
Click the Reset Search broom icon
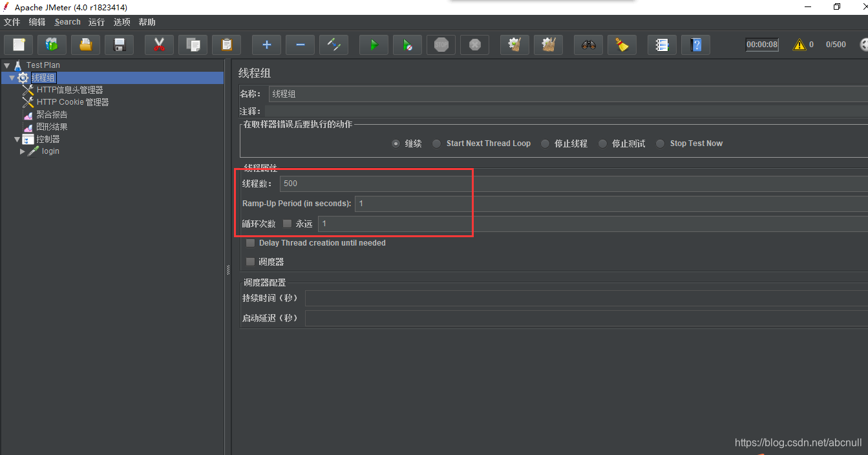tap(622, 45)
